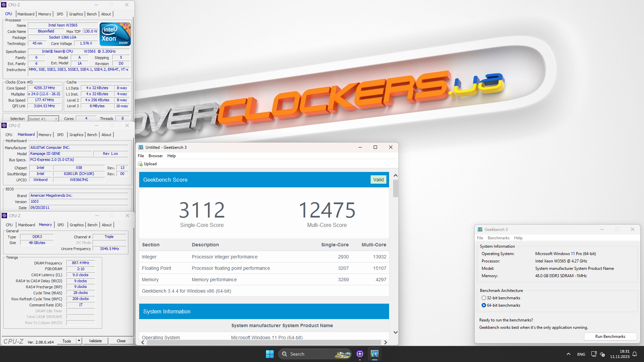The width and height of the screenshot is (644, 362).
Task: Click the search magnifier icon in taskbar
Action: click(284, 354)
